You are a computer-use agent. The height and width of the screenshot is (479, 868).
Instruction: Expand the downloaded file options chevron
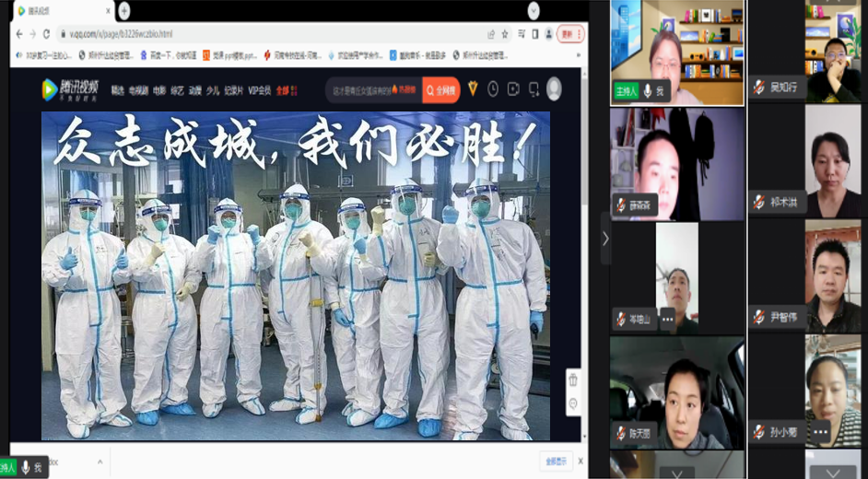click(x=100, y=461)
